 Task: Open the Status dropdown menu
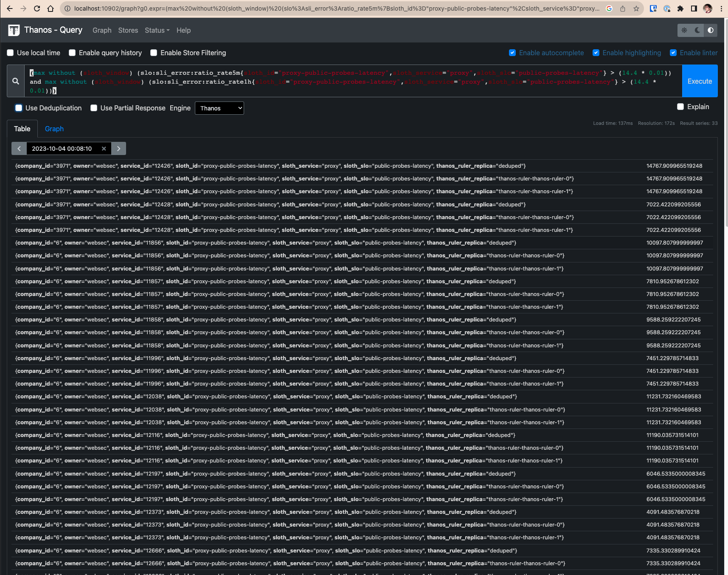pos(157,30)
